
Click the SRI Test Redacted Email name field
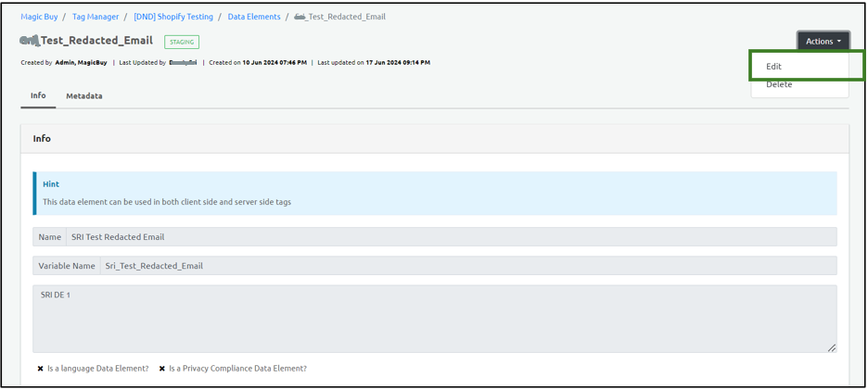click(451, 237)
